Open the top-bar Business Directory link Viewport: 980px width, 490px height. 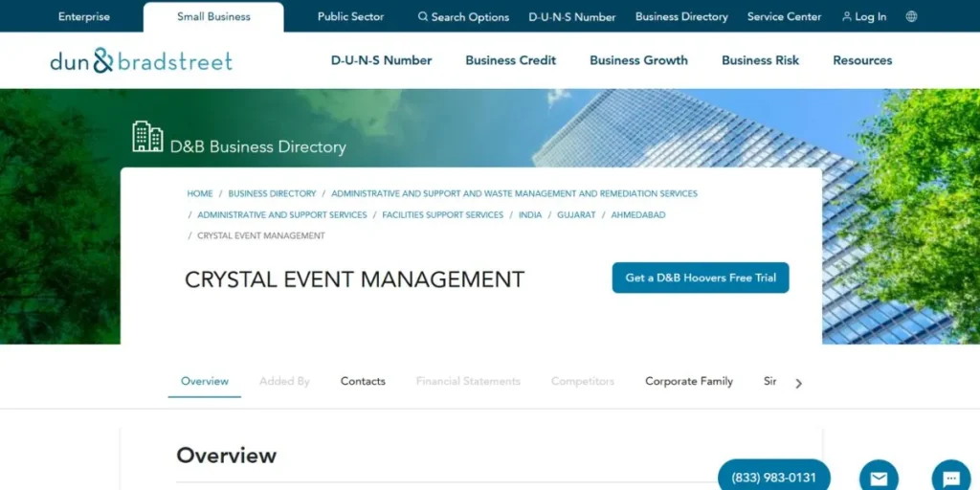[x=681, y=17]
